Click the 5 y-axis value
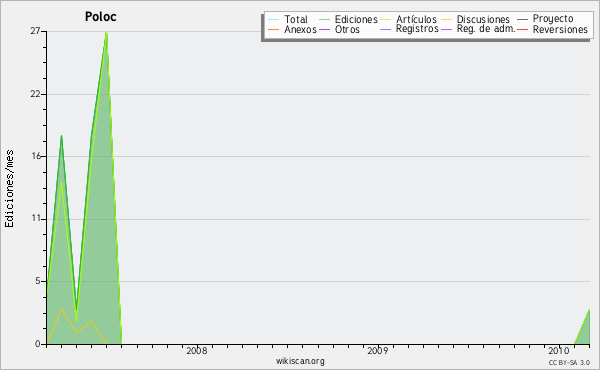600x370 pixels. (x=38, y=281)
